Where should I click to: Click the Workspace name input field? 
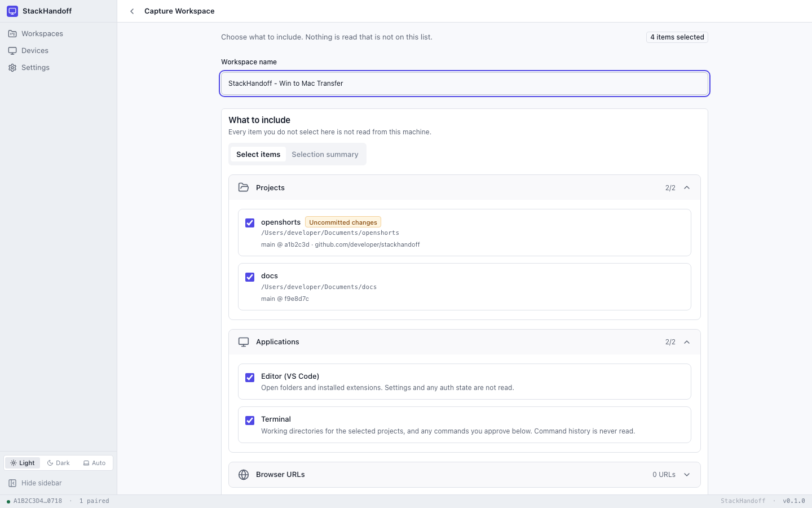point(465,84)
